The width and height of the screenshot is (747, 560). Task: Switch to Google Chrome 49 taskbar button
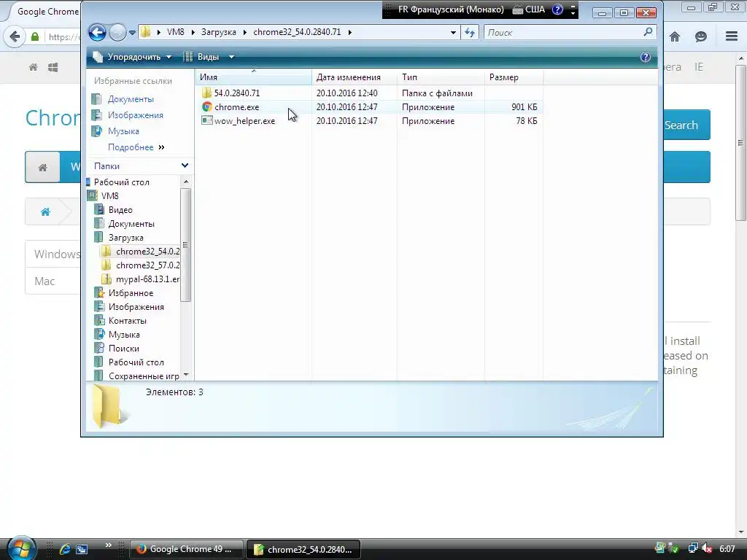click(x=187, y=549)
